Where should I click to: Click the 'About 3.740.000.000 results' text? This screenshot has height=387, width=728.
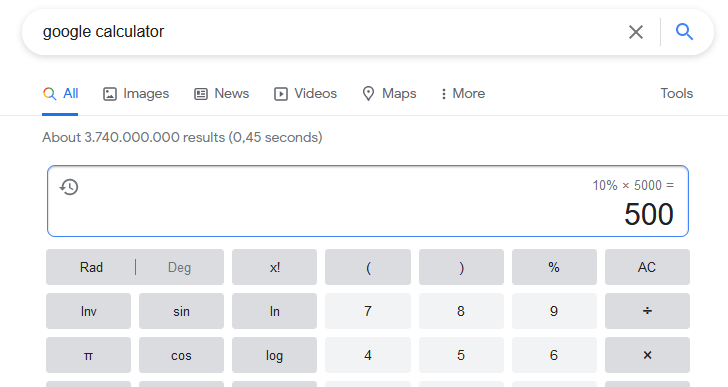(133, 137)
